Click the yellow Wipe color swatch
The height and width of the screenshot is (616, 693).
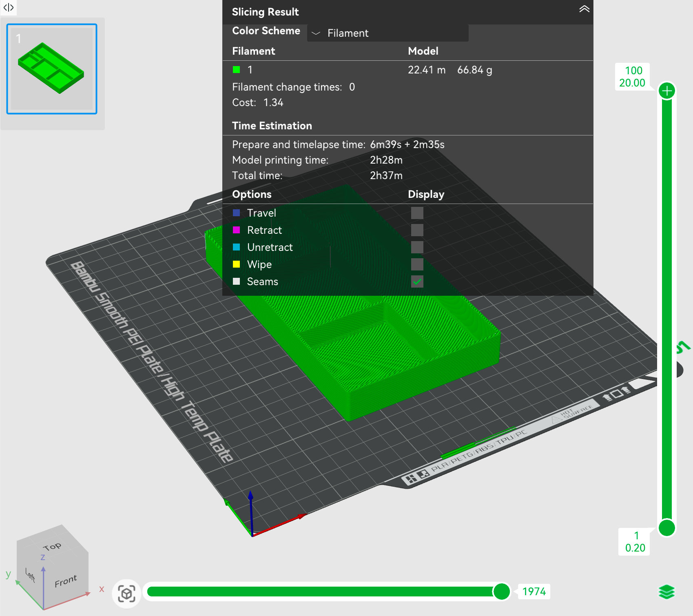[x=236, y=264]
